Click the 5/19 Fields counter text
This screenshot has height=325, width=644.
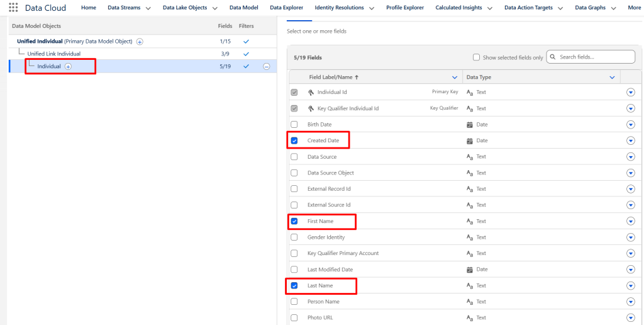[x=308, y=57]
